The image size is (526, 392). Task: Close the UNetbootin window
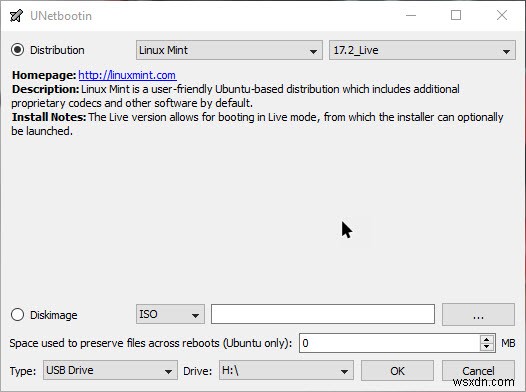coord(502,15)
